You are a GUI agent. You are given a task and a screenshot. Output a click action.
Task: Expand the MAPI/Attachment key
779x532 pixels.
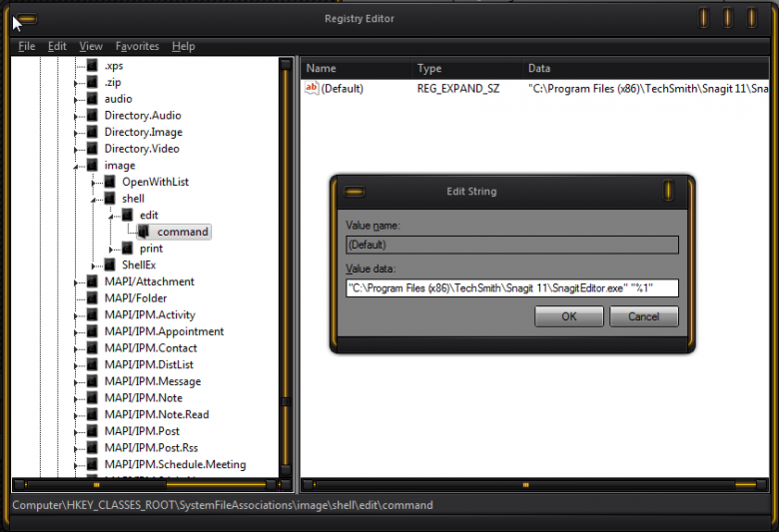point(76,283)
